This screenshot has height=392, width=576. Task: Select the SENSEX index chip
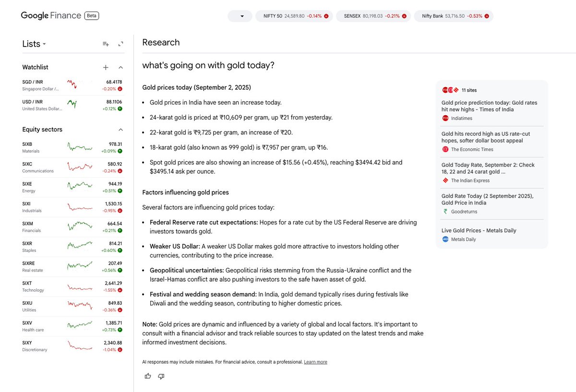(374, 16)
